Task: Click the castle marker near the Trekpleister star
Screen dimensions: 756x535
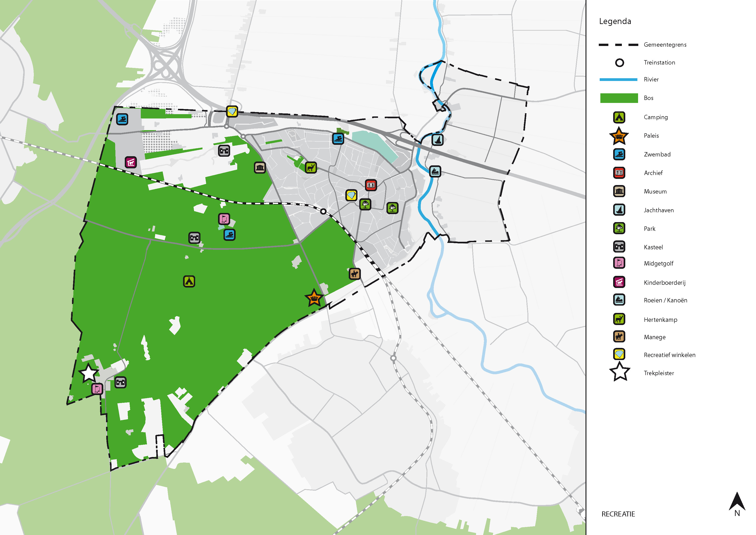Action: coord(120,382)
